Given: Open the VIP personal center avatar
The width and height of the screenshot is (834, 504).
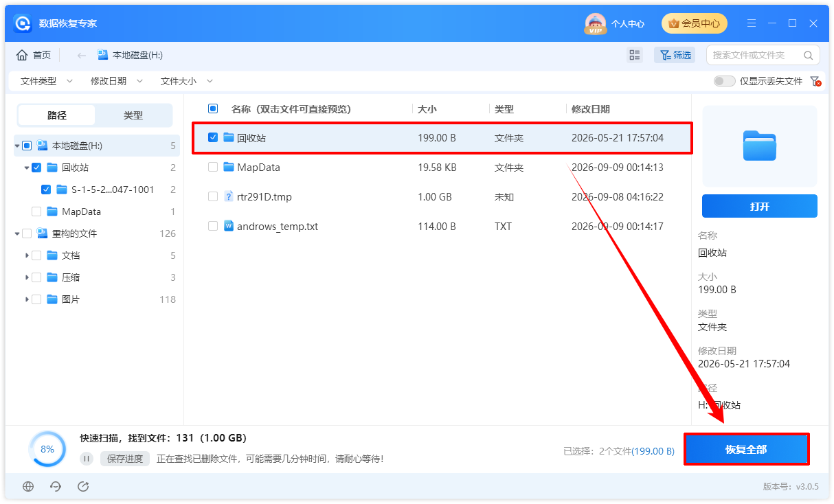Looking at the screenshot, I should pyautogui.click(x=595, y=24).
